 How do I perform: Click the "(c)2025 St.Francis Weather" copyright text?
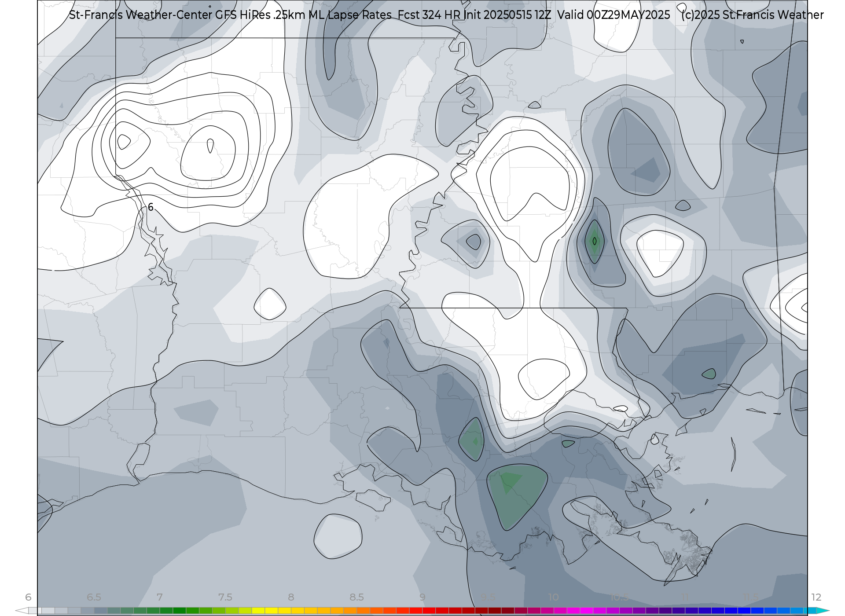pyautogui.click(x=752, y=15)
